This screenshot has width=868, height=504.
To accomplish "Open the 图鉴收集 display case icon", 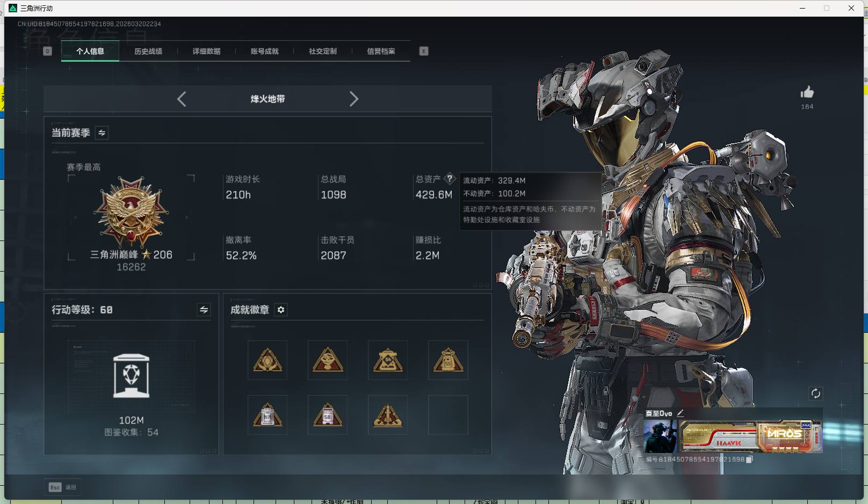I will coord(132,376).
